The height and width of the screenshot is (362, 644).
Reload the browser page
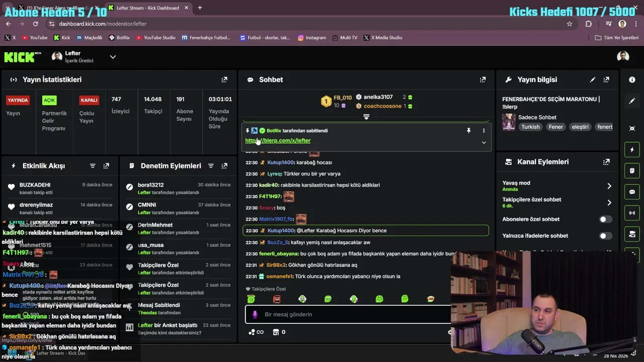(35, 24)
